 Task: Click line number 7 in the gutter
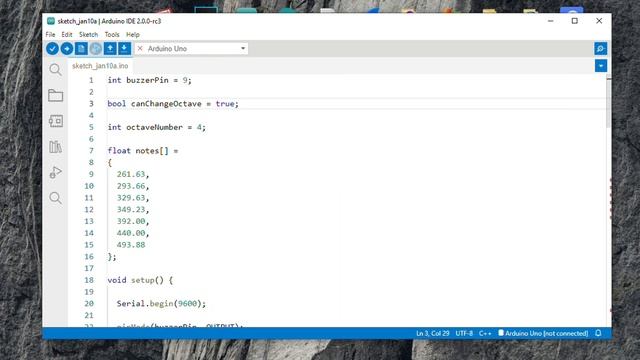(91, 151)
